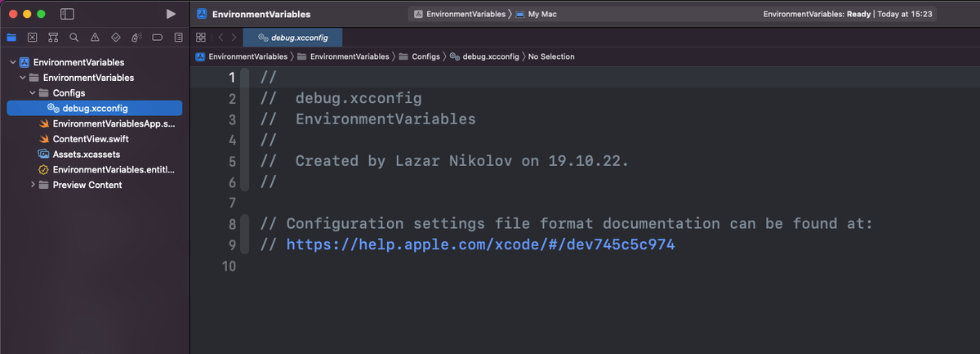Viewport: 980px width, 354px height.
Task: Collapse the Configs folder
Action: 33,93
